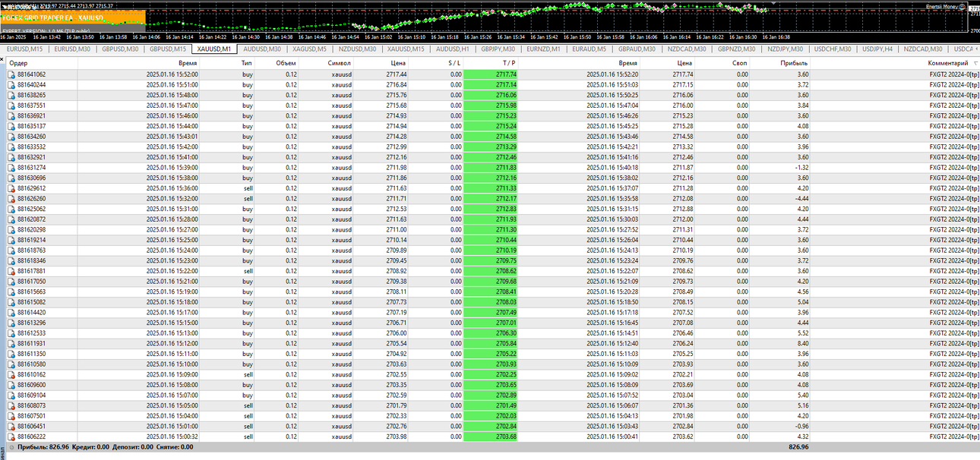
Task: Sort by the Тип column header
Action: pyautogui.click(x=247, y=63)
